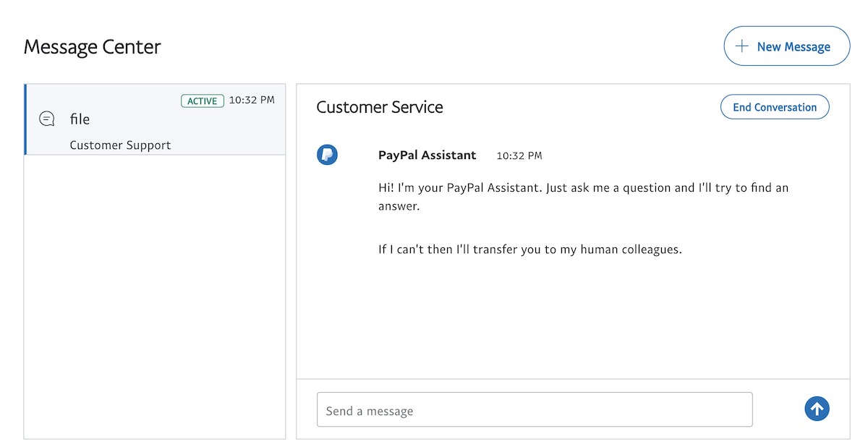This screenshot has width=868, height=447.
Task: Click the PayPal logo avatar
Action: click(x=327, y=155)
